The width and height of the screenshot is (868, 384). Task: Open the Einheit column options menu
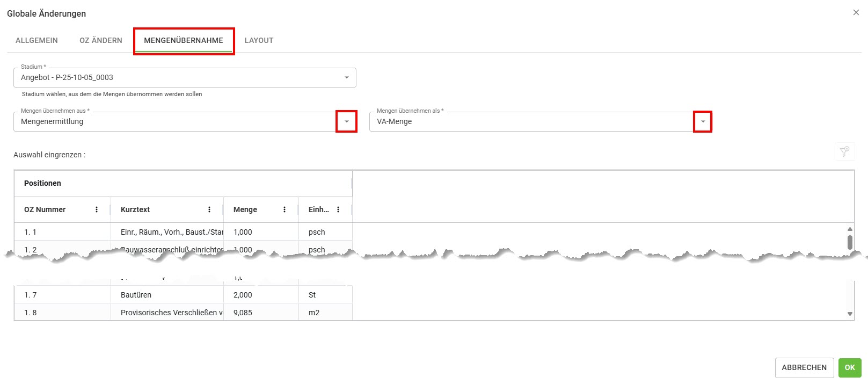338,209
